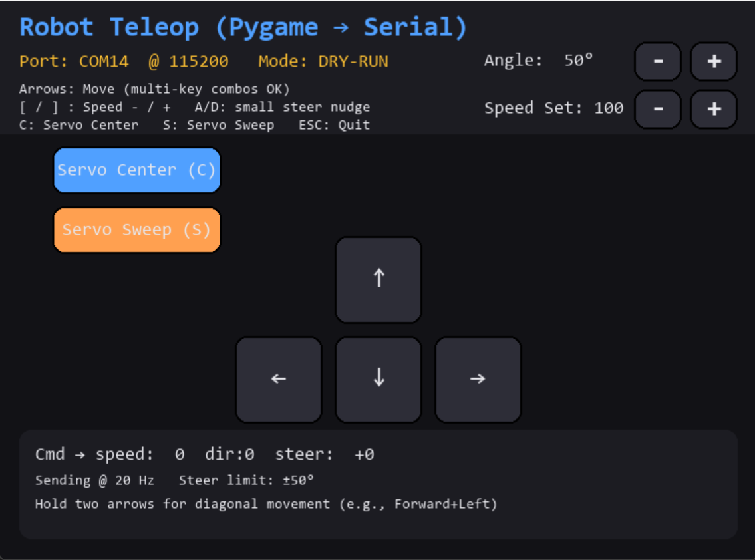The width and height of the screenshot is (755, 560).
Task: Click the 'S: Servo Sweep' hint text
Action: [219, 125]
